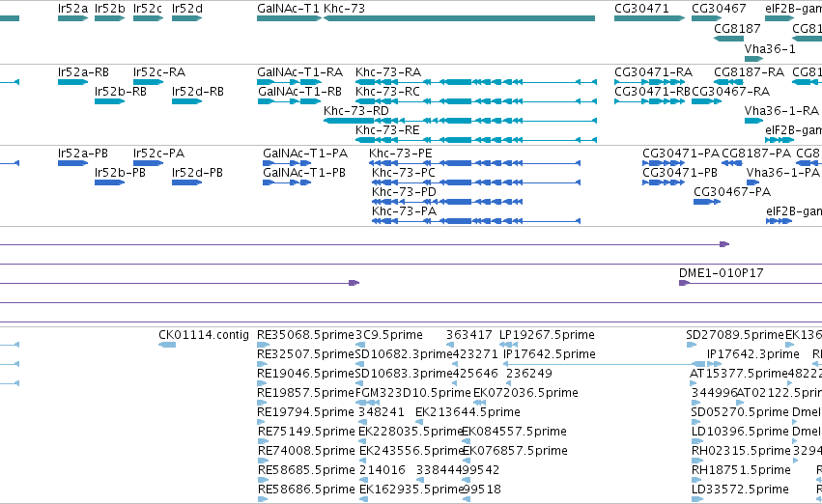
Task: Click the LD10396.5prime EST label
Action: coord(740,432)
